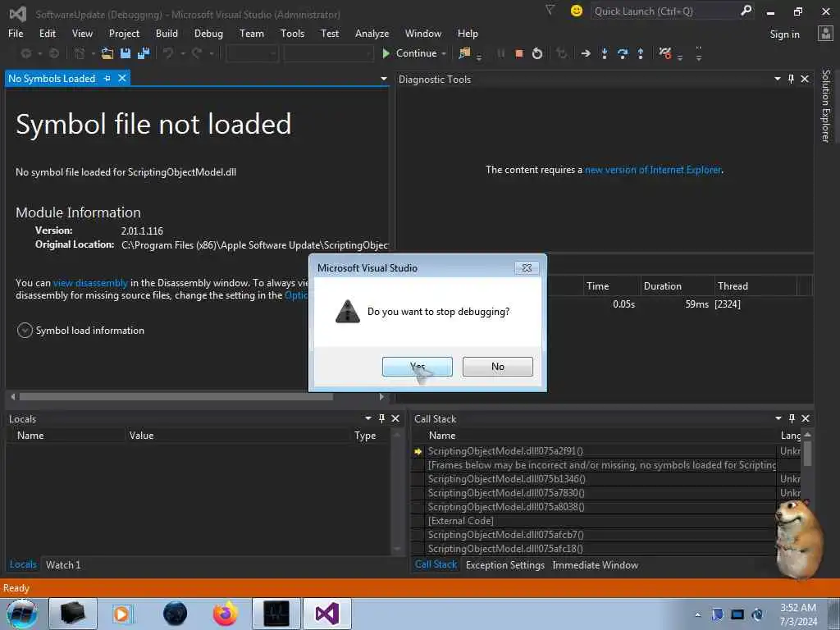This screenshot has width=840, height=630.
Task: Close the Diagnostic Tools panel
Action: tap(805, 79)
